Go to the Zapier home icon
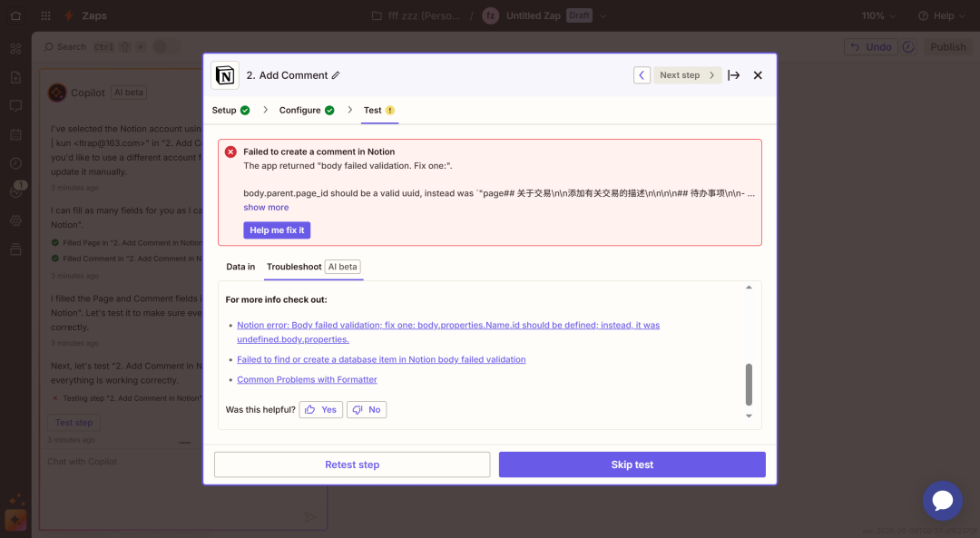 pyautogui.click(x=15, y=15)
